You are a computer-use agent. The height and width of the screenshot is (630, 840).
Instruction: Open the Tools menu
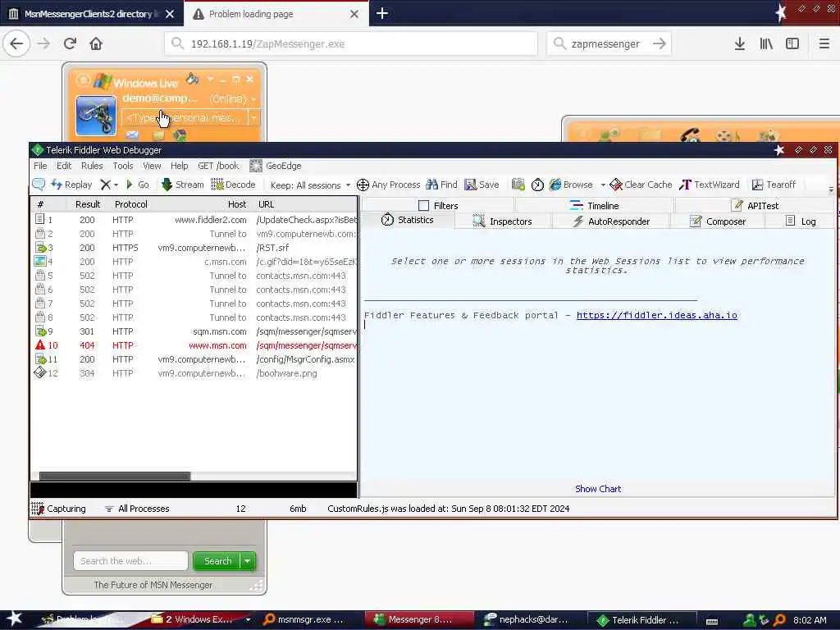tap(123, 166)
